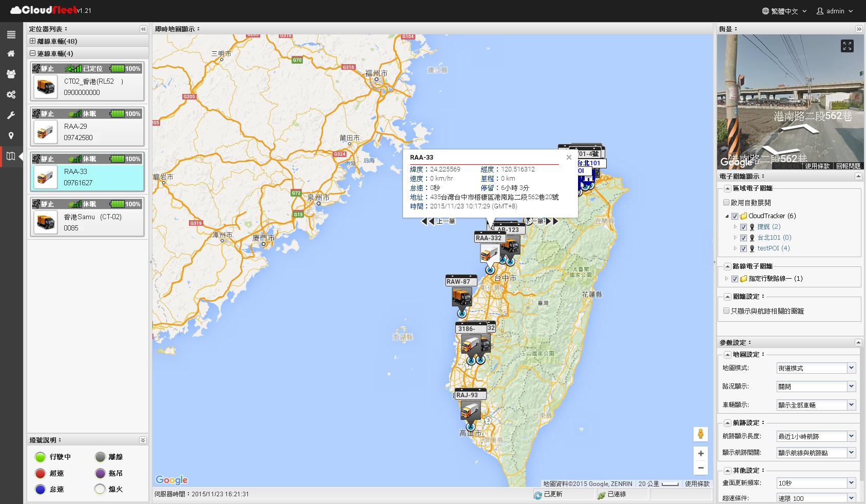Toggle the 指定行駛路線一 (1) route checkbox
The image size is (866, 504).
point(735,279)
